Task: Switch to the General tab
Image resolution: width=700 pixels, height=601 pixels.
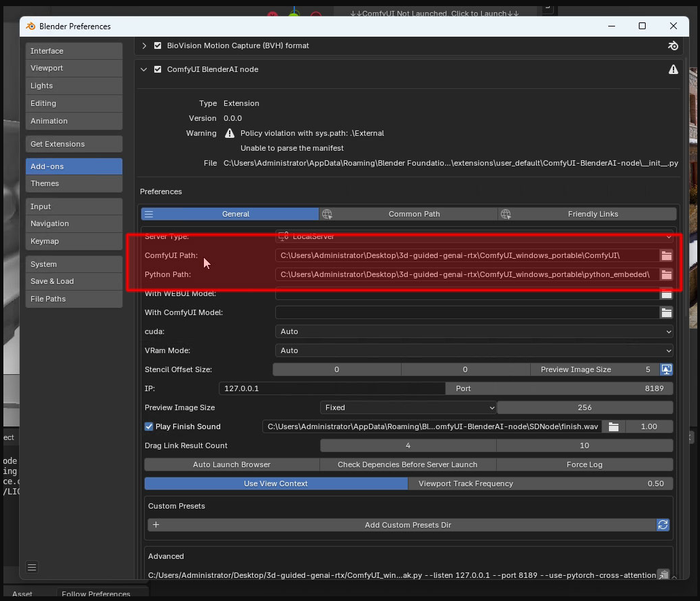Action: [230, 214]
